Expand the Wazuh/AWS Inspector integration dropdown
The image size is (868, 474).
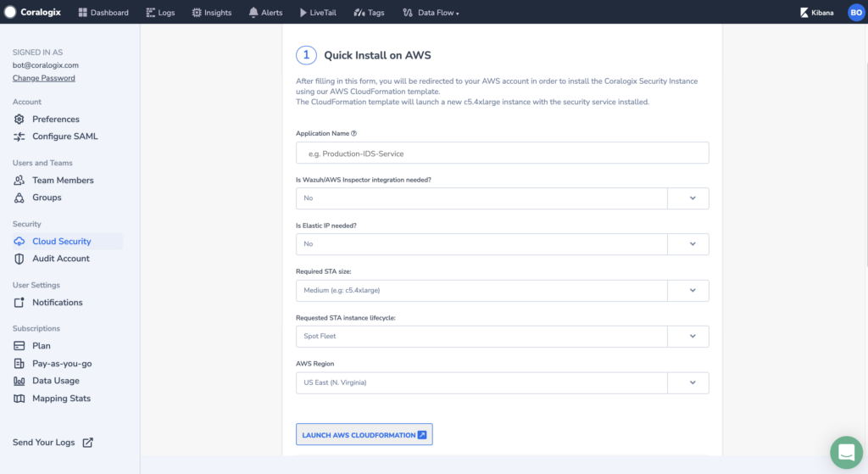(502, 198)
